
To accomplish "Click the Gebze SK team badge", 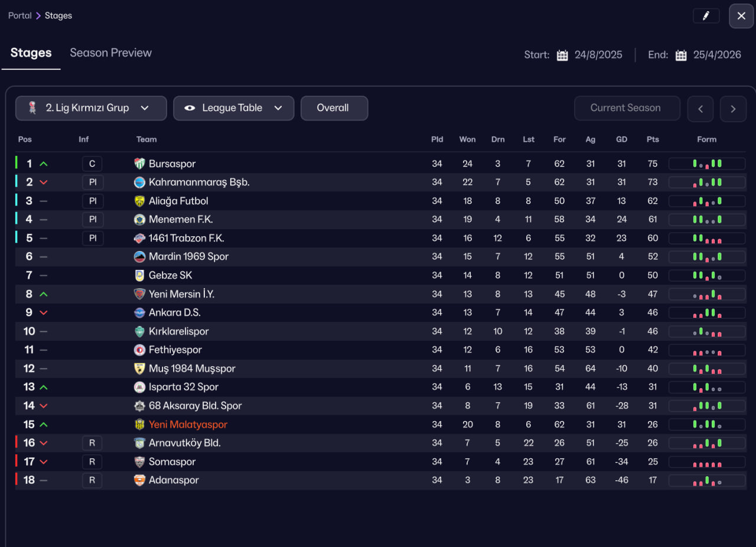I will pyautogui.click(x=139, y=275).
